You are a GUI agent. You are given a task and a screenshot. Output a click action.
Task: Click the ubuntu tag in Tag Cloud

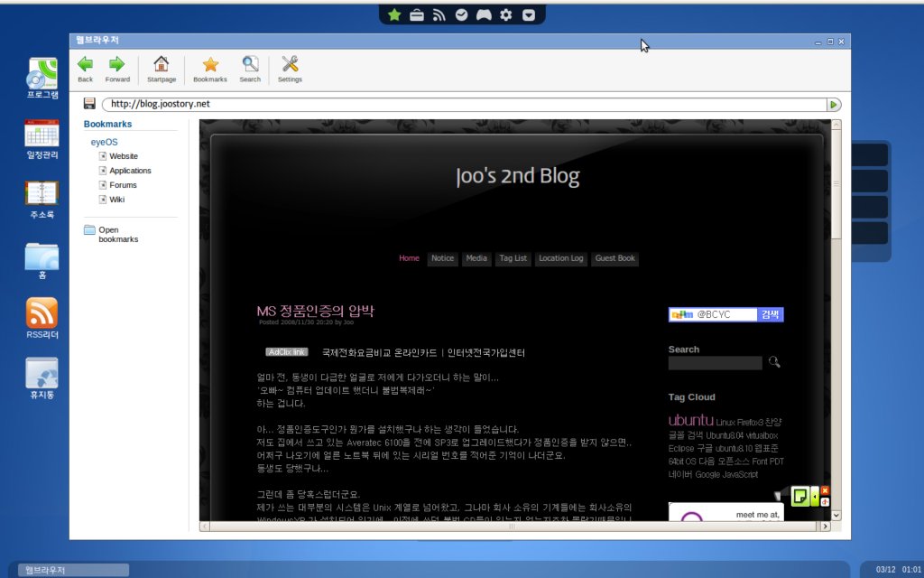pos(690,420)
